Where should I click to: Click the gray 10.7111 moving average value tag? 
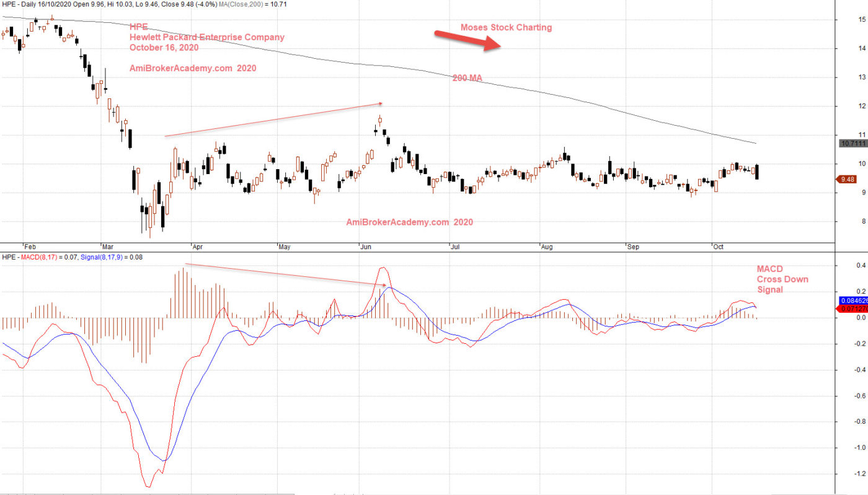click(852, 143)
